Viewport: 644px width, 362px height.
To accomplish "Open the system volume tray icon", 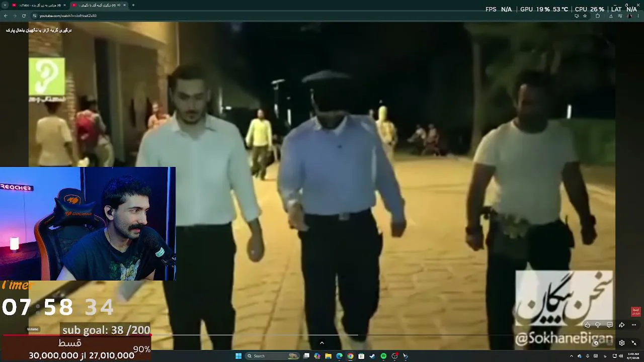I will tap(620, 356).
